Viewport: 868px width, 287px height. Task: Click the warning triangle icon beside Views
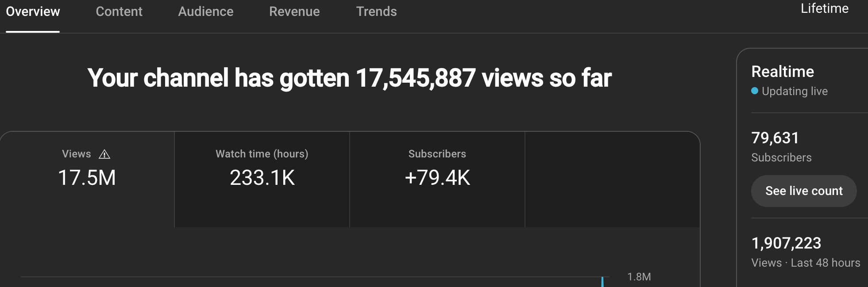pyautogui.click(x=104, y=154)
